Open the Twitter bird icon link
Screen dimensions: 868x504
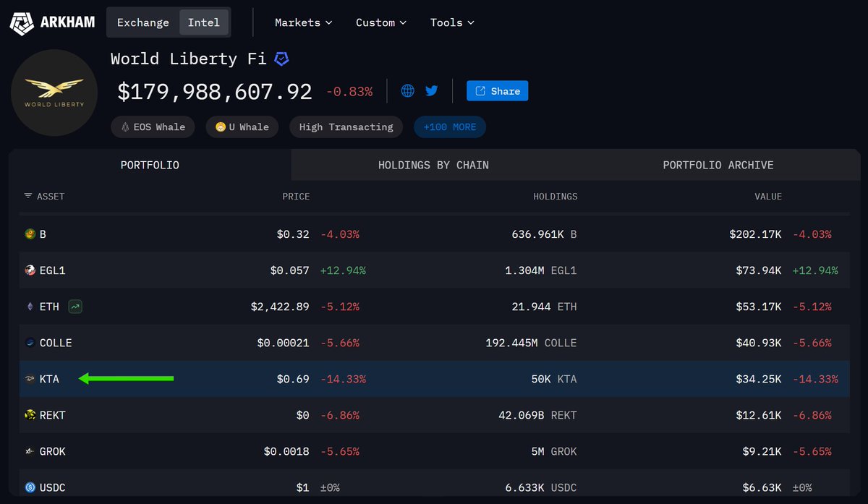pos(432,91)
